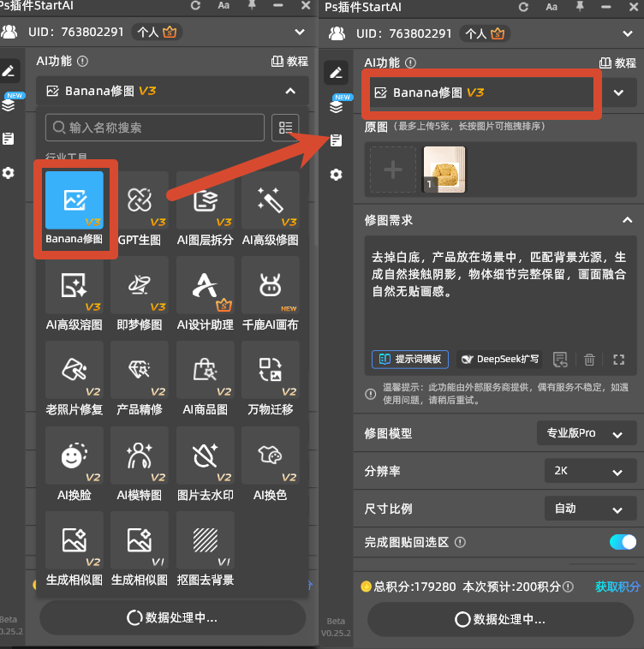Open the 尺寸比例 自动 dropdown
Image resolution: width=644 pixels, height=649 pixels.
pos(590,509)
